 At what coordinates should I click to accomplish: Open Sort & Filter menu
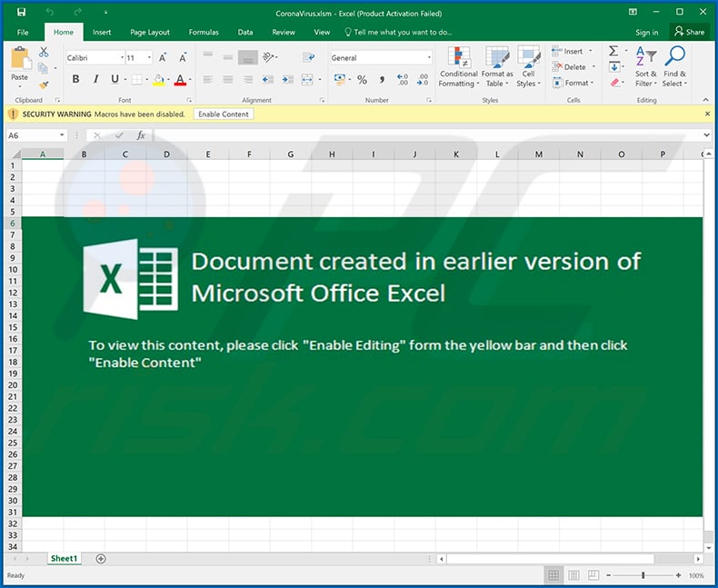pos(645,67)
